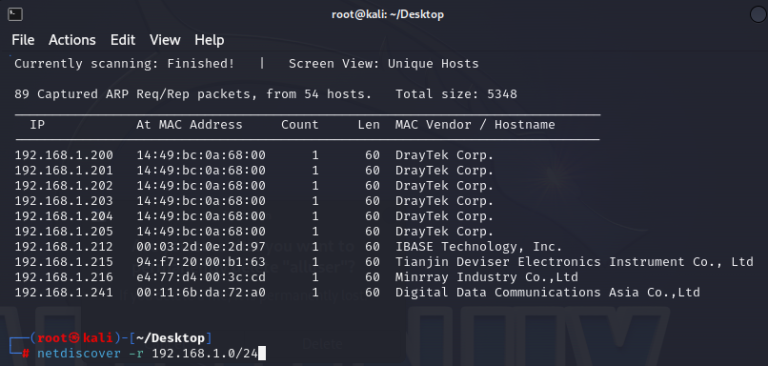Click Tianjin Deviser Electronics Instrument vendor
This screenshot has width=768, height=366.
point(574,262)
